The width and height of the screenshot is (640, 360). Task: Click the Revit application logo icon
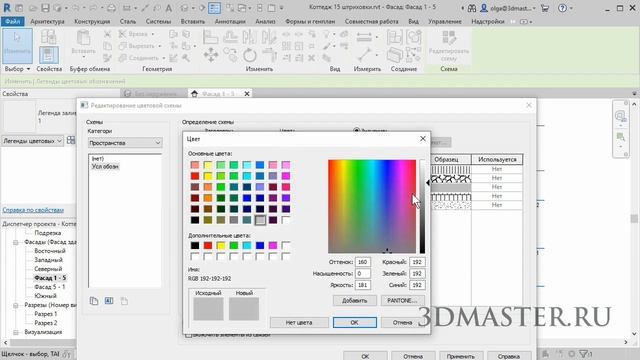click(x=7, y=8)
